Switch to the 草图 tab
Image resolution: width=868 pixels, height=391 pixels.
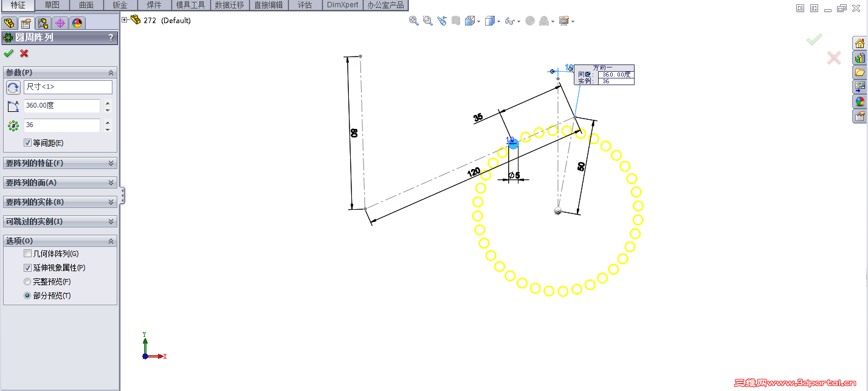pyautogui.click(x=52, y=5)
